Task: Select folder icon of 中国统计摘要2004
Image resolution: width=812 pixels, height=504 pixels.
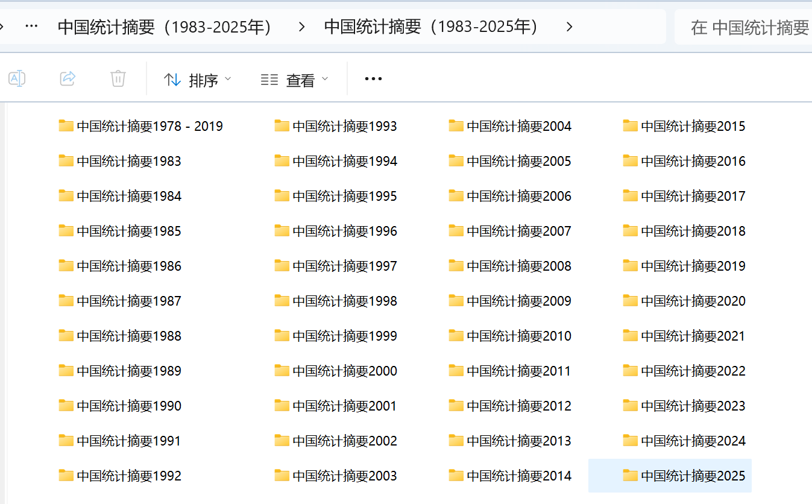Action: point(456,125)
